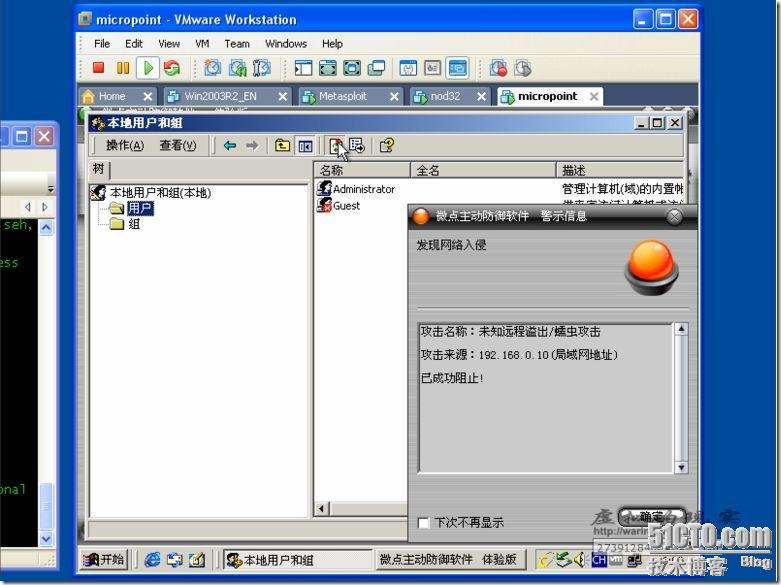Open Internet Explorer from quick launch

point(152,560)
